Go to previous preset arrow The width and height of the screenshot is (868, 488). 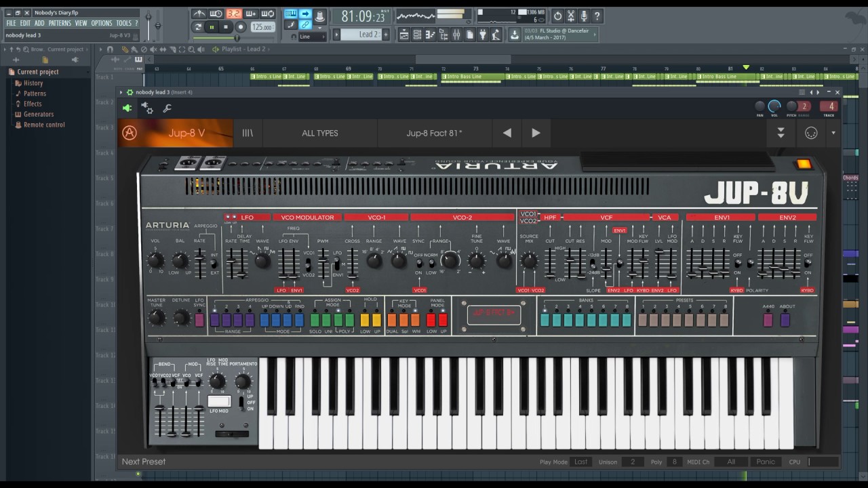pos(507,133)
